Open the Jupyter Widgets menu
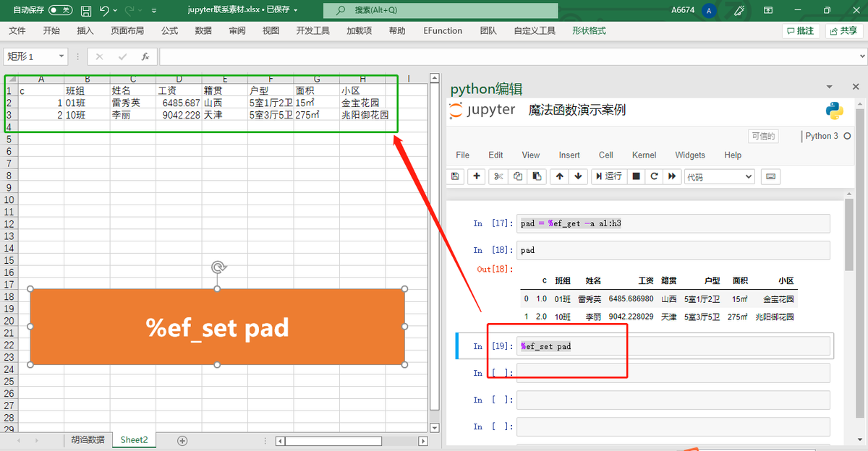 click(690, 155)
